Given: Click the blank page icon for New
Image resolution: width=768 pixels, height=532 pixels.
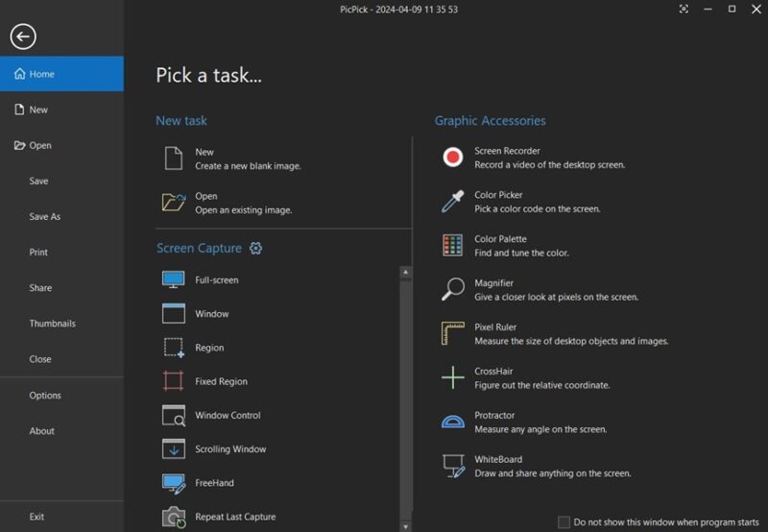Looking at the screenshot, I should click(x=174, y=158).
